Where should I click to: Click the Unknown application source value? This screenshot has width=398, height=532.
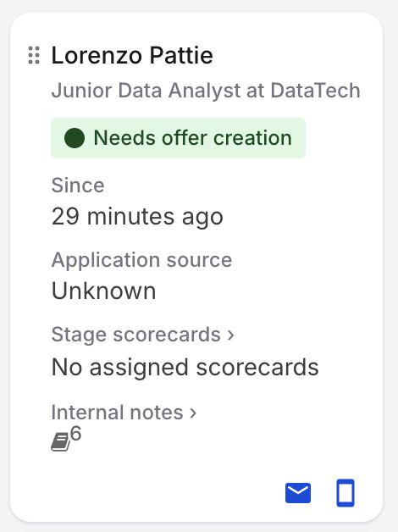coord(104,291)
